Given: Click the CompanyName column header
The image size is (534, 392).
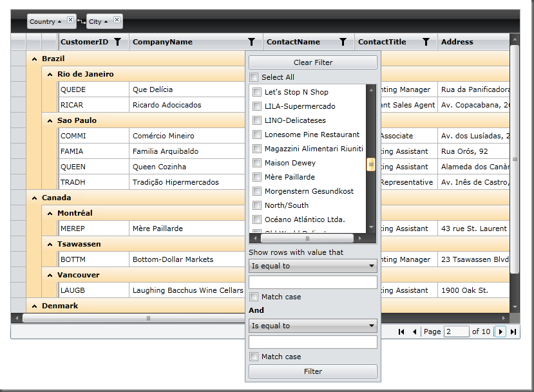Looking at the screenshot, I should tap(196, 42).
